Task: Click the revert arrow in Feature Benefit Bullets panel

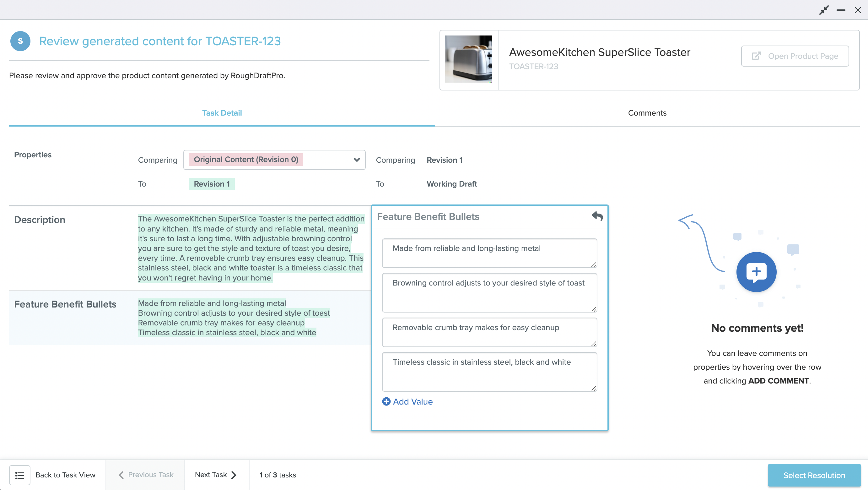Action: [598, 216]
